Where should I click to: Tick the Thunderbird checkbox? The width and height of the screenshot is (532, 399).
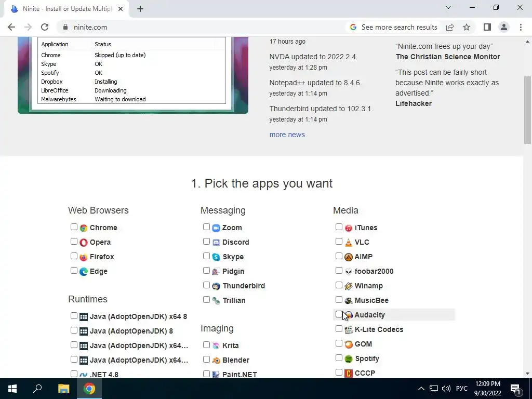click(206, 285)
